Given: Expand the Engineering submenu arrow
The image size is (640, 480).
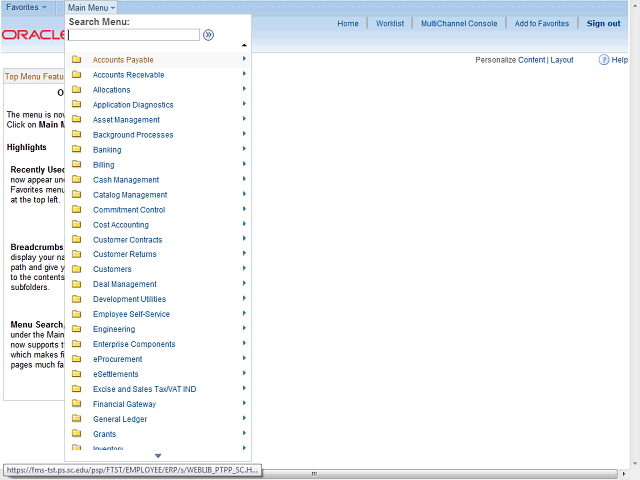Looking at the screenshot, I should tap(244, 328).
